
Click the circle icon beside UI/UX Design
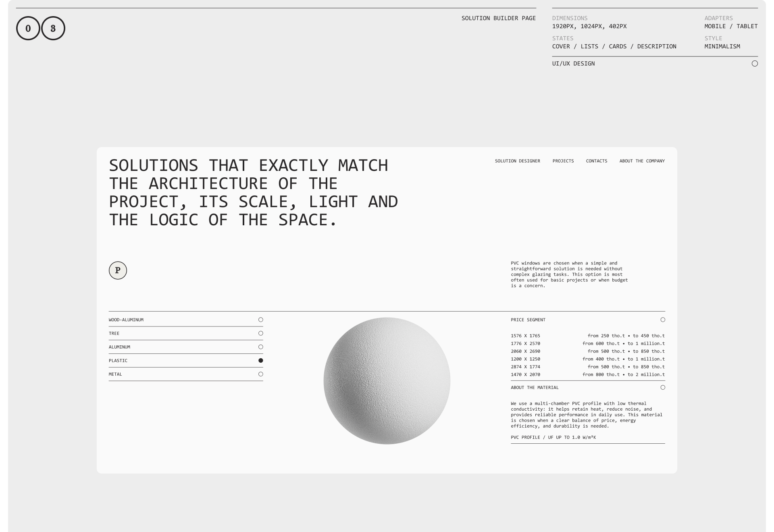(x=755, y=64)
